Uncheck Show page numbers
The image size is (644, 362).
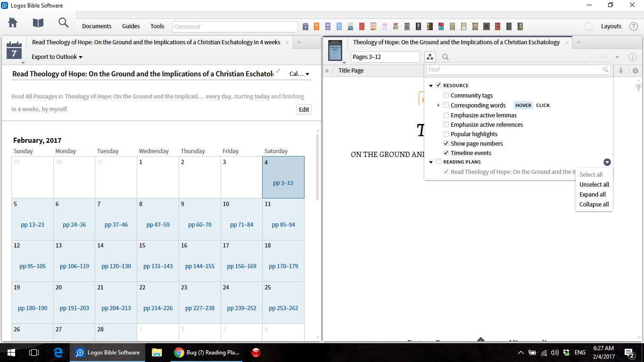pos(446,143)
